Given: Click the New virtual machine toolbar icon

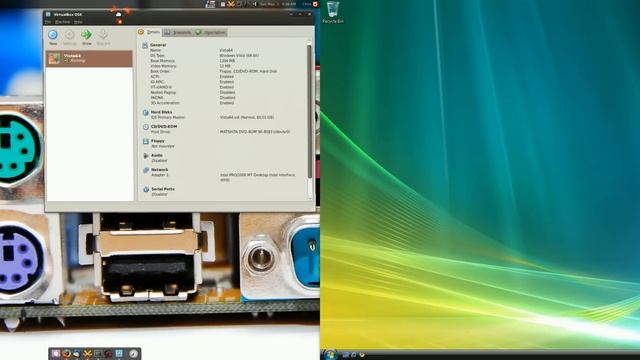Looking at the screenshot, I should (x=53, y=35).
